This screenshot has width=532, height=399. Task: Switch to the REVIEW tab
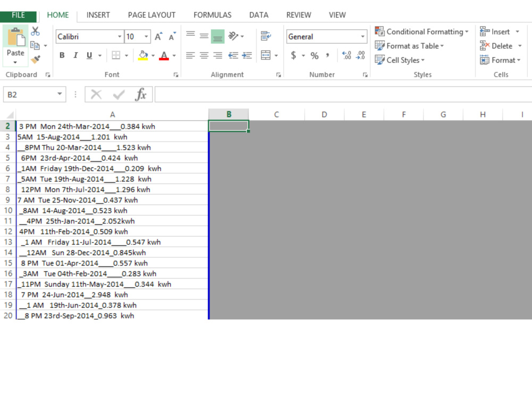click(x=298, y=15)
